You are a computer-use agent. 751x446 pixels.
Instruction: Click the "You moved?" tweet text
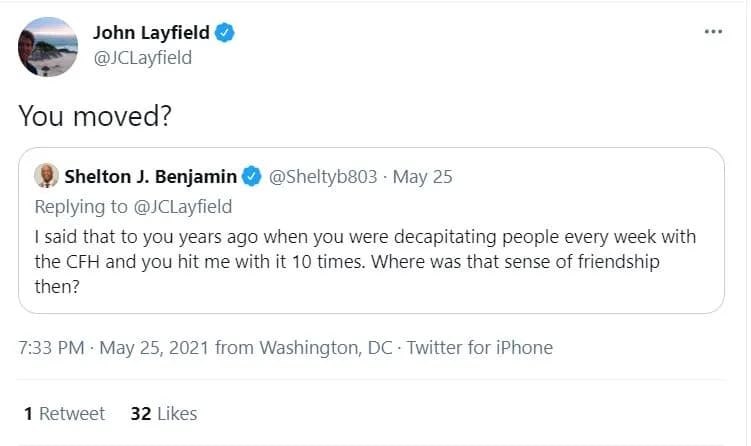click(x=95, y=116)
